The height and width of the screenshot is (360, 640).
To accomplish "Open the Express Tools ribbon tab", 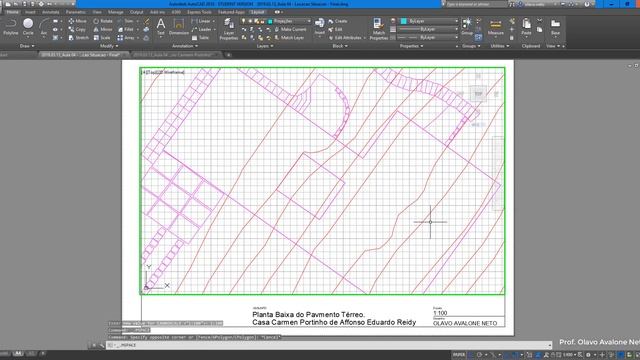I will click(199, 12).
